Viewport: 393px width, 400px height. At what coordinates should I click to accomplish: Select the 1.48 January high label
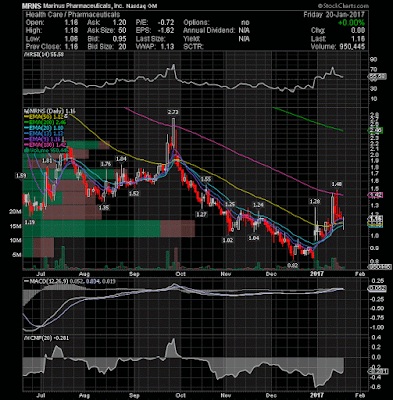tap(337, 184)
